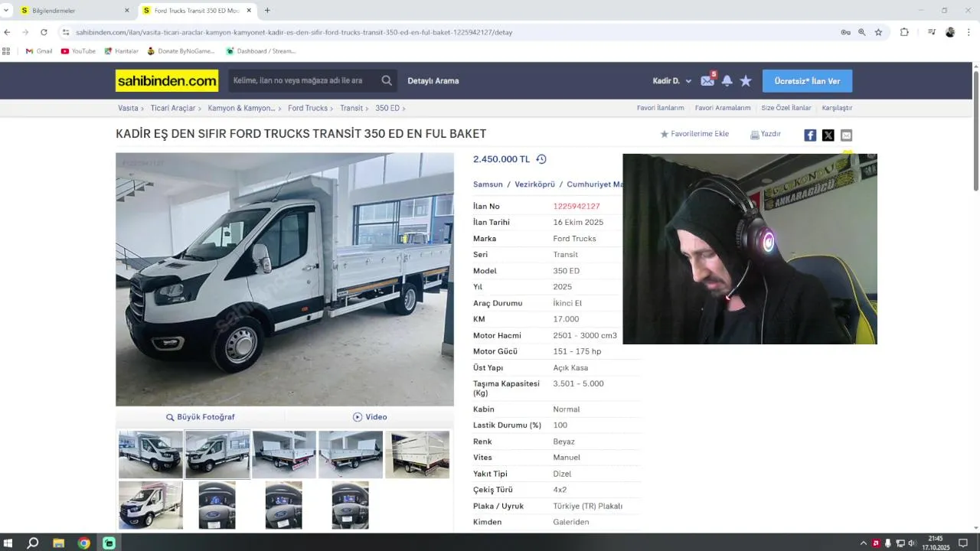980x551 pixels.
Task: Click in the site search field
Action: pyautogui.click(x=302, y=80)
